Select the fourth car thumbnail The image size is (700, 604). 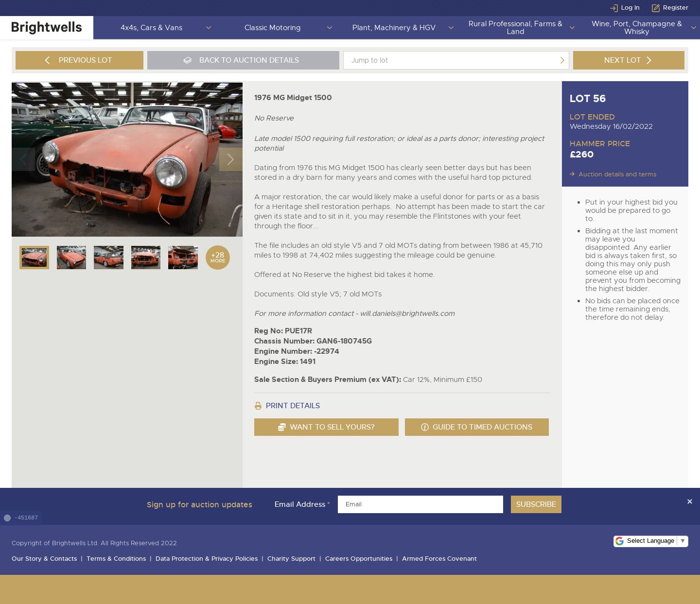point(146,258)
